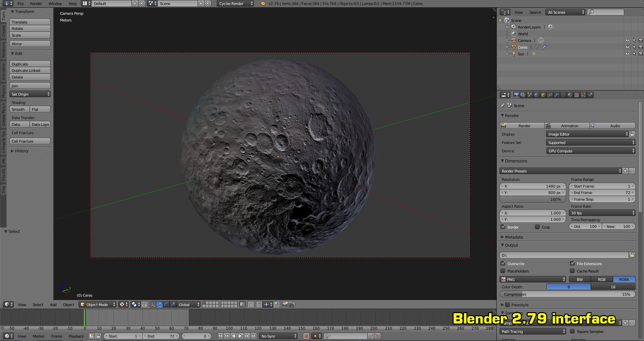Open the GPU Compute device dropdown

point(591,151)
